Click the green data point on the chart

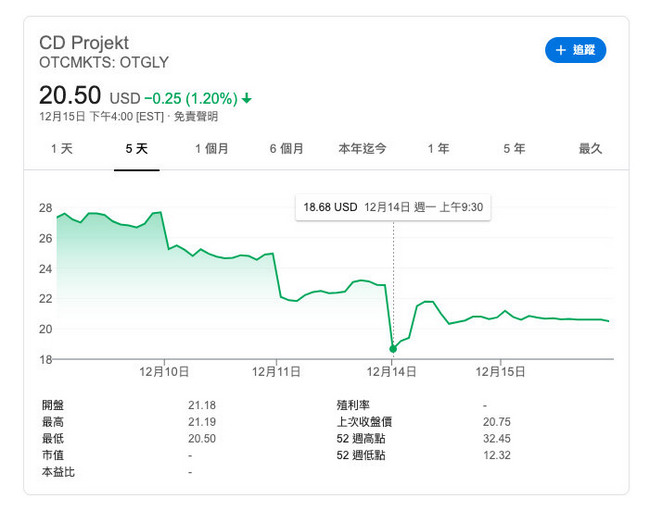393,349
